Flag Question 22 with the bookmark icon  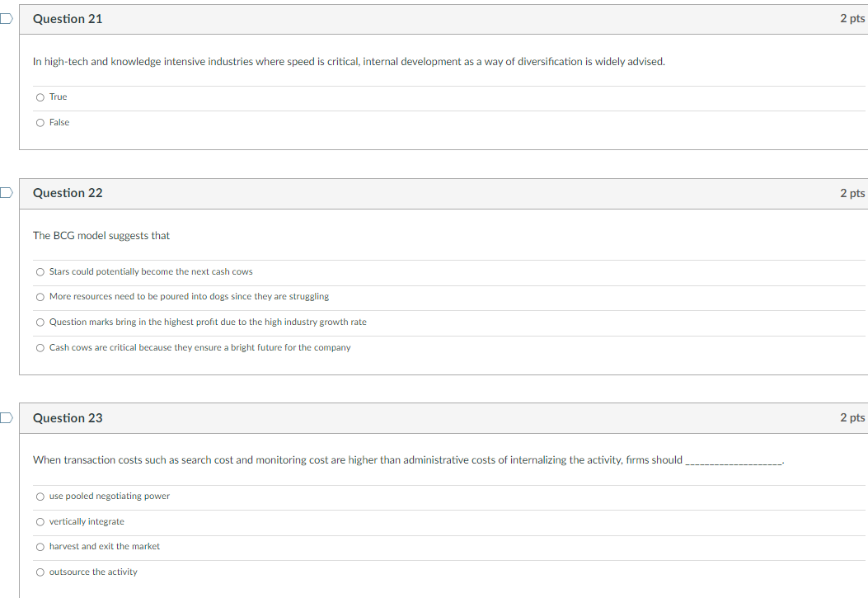(6, 193)
